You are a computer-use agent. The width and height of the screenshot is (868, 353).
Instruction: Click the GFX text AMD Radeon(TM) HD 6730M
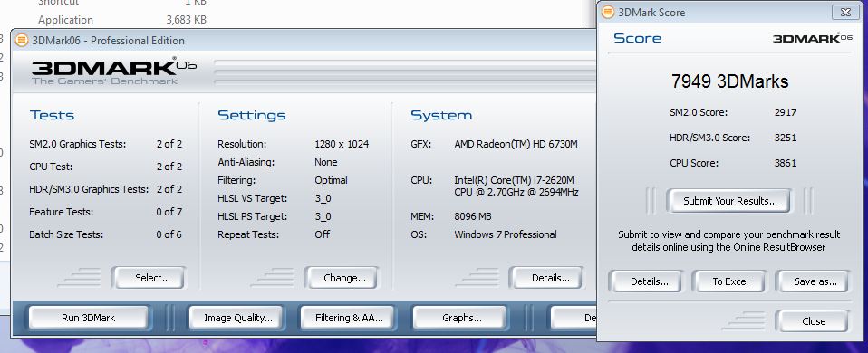[516, 144]
